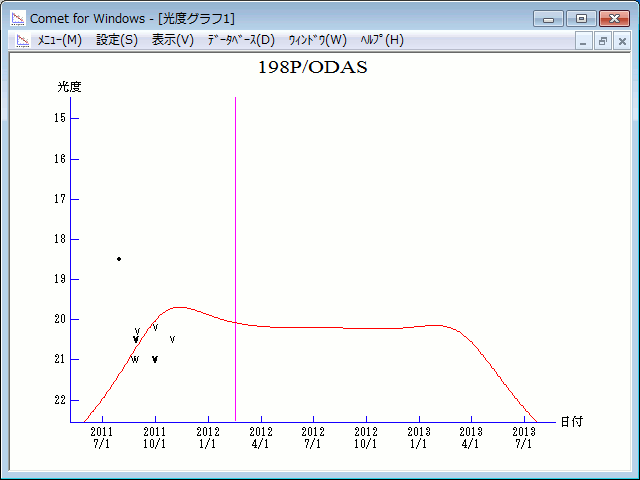Minimize the inner 光度グラフ1 child window

tap(585, 41)
